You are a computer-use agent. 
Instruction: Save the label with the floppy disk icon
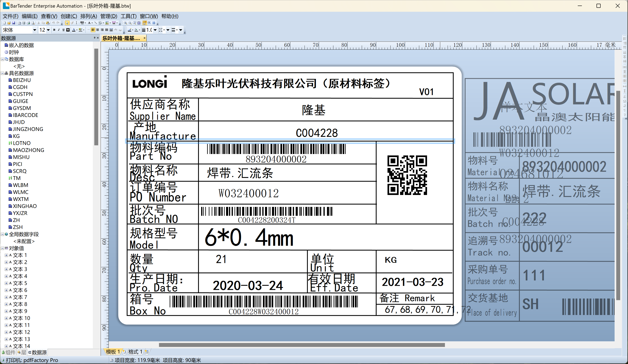pyautogui.click(x=13, y=23)
